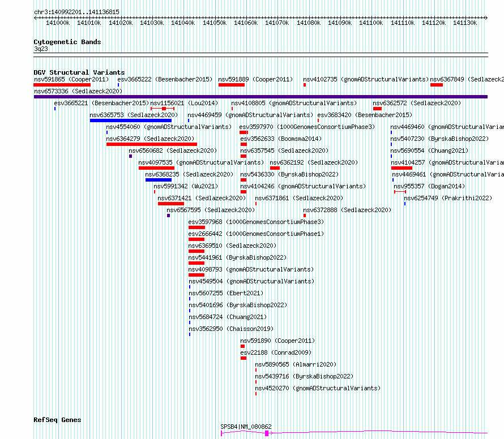Click nsv5684724 (Chuang2021) label
The height and width of the screenshot is (439, 504).
(x=228, y=317)
